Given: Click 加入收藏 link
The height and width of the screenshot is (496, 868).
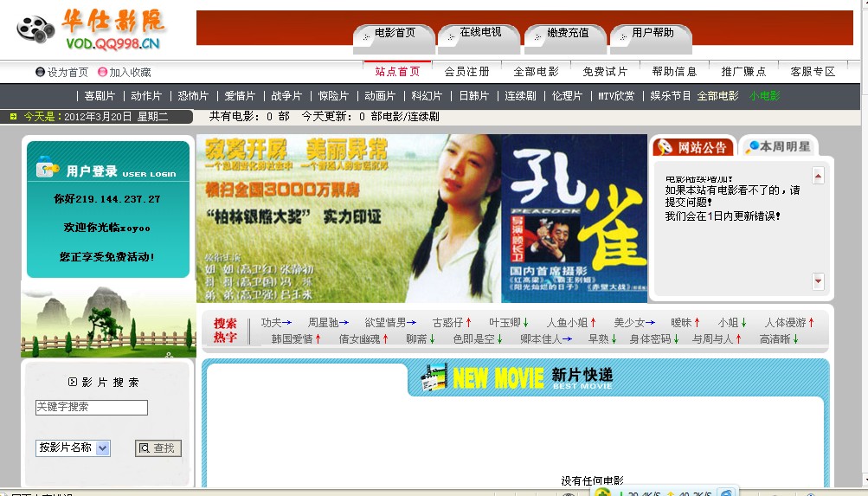Looking at the screenshot, I should tap(130, 72).
